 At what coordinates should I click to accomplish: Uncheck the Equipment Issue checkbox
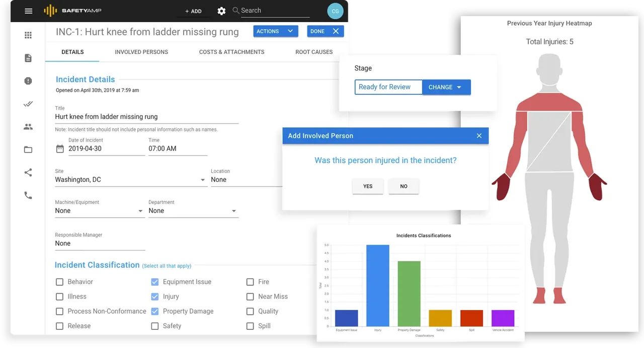pyautogui.click(x=155, y=282)
